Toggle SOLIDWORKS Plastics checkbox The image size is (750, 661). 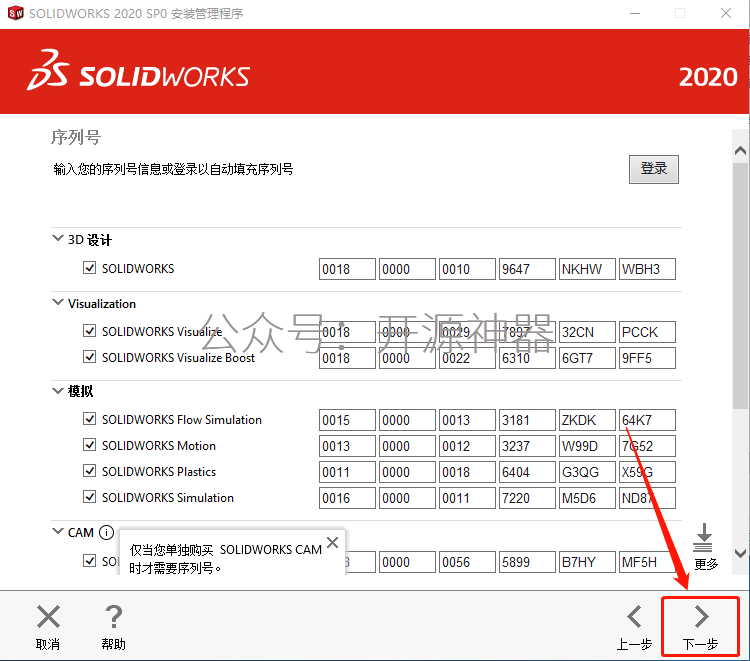pyautogui.click(x=89, y=471)
